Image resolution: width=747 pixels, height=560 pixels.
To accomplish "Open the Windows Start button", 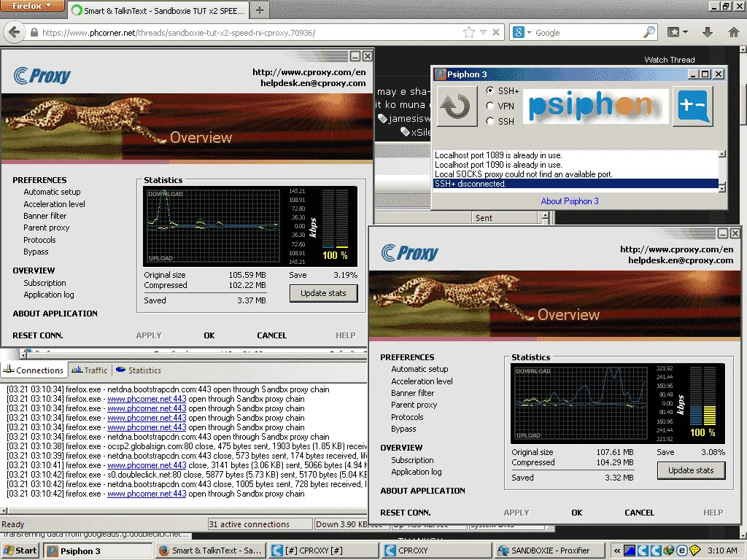I will coord(20,551).
